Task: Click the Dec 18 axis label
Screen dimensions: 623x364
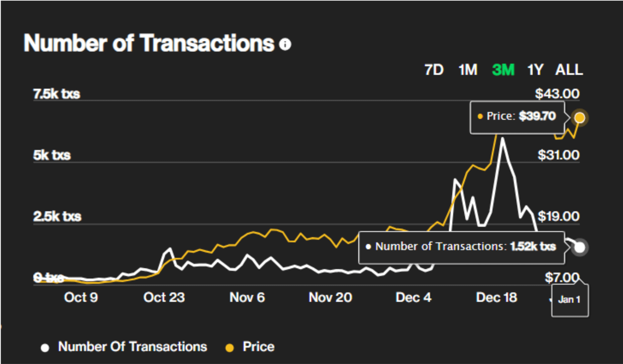Action: [x=497, y=297]
